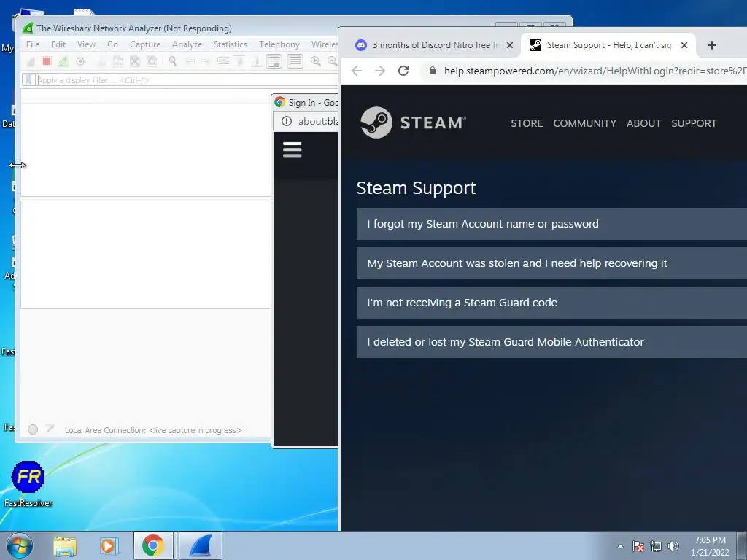Show hidden system tray icons

[620, 546]
